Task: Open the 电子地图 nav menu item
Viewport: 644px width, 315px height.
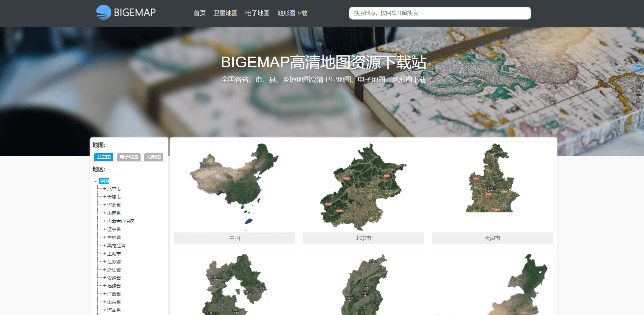Action: (x=257, y=13)
